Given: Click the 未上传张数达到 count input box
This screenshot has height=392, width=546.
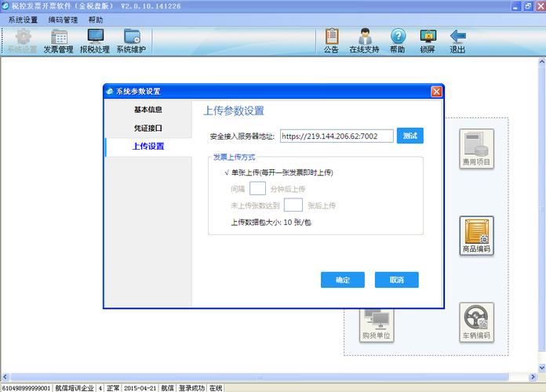Looking at the screenshot, I should click(293, 205).
